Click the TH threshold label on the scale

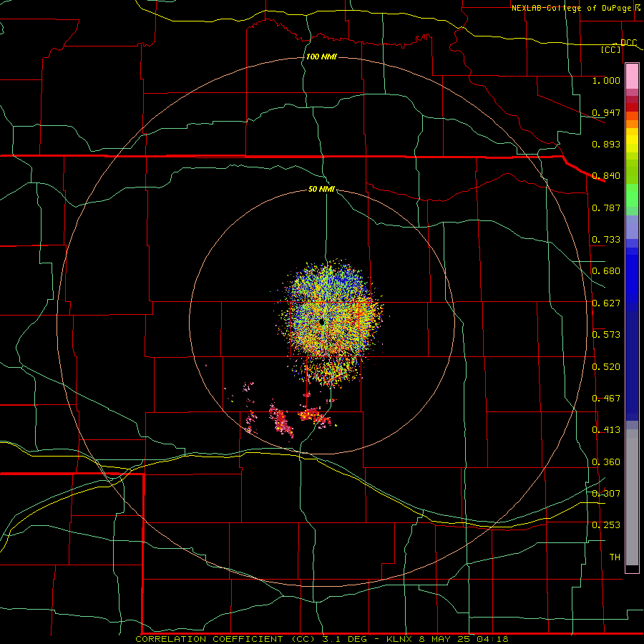tap(615, 557)
